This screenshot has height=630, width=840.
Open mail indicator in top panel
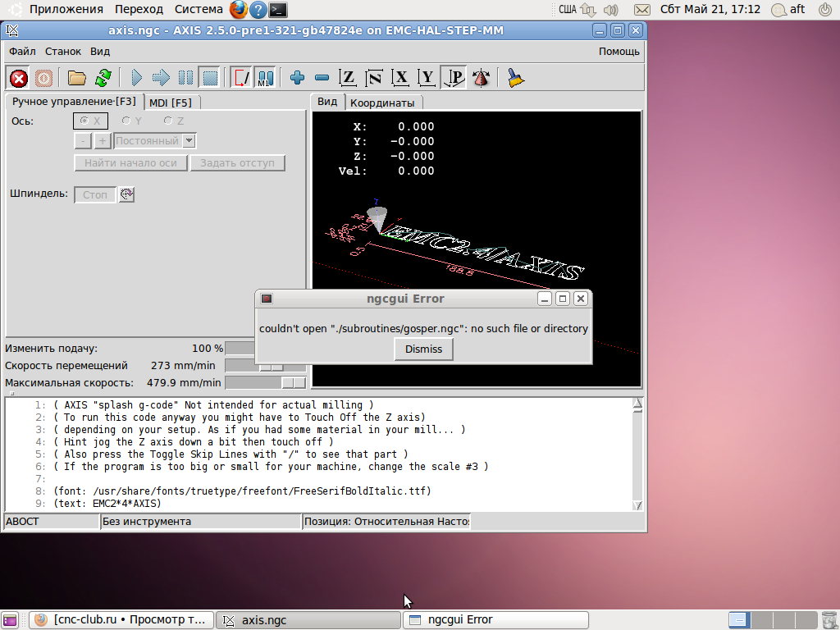click(641, 10)
